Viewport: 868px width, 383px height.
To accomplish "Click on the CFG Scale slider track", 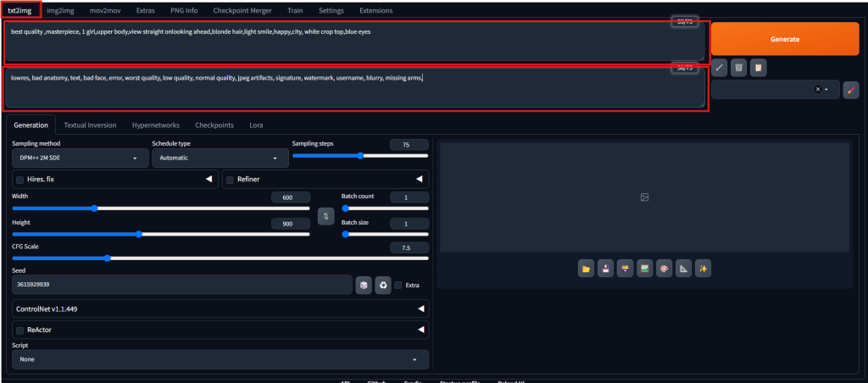I will 220,258.
